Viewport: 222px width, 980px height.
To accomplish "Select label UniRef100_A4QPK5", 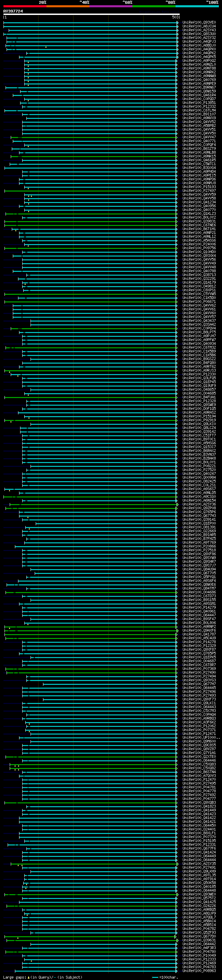I will point(199,57).
